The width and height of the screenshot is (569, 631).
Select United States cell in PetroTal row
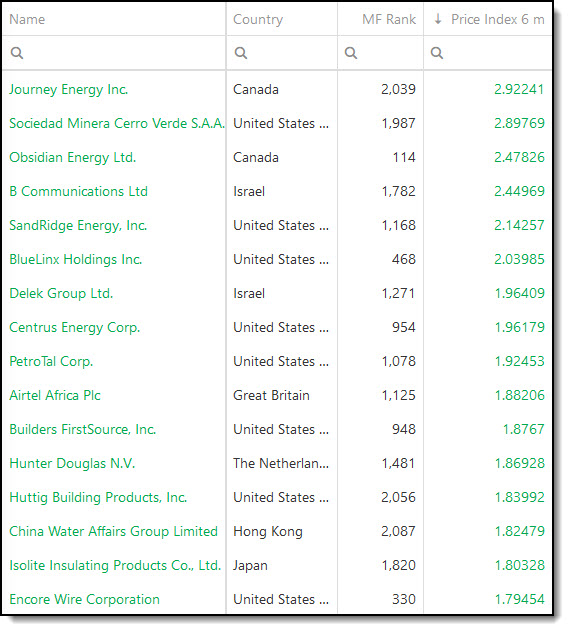[281, 361]
